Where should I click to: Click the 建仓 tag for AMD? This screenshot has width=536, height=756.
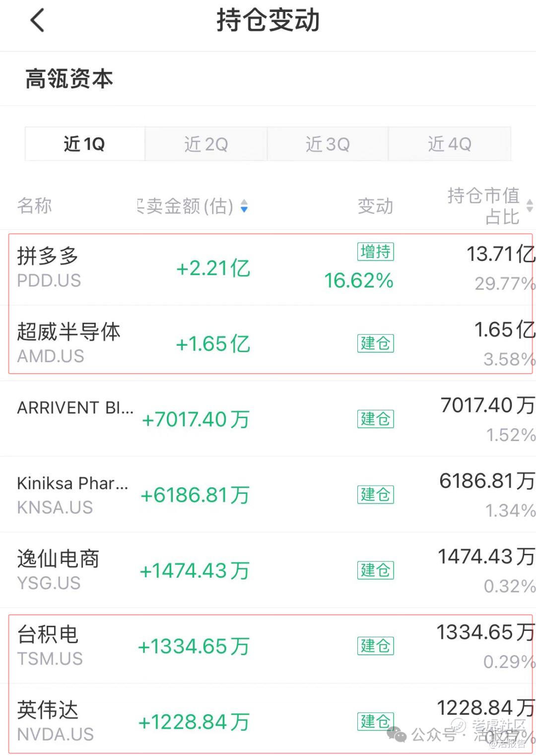click(x=376, y=343)
